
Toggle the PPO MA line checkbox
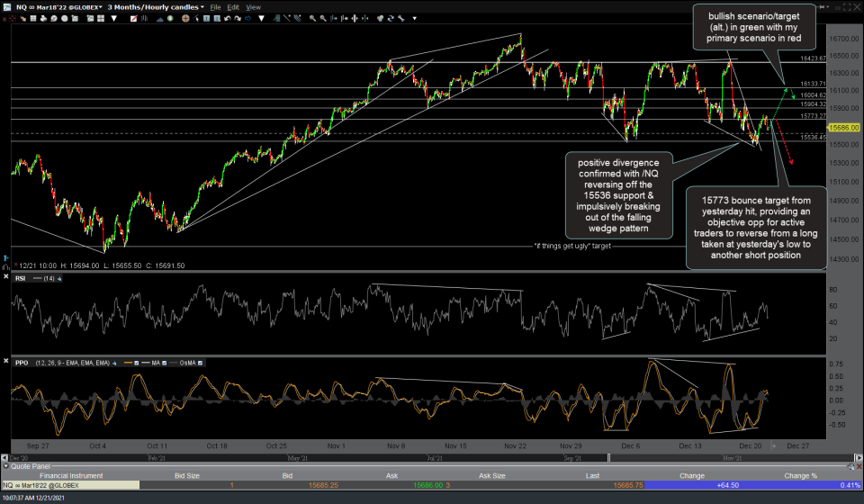(164, 363)
